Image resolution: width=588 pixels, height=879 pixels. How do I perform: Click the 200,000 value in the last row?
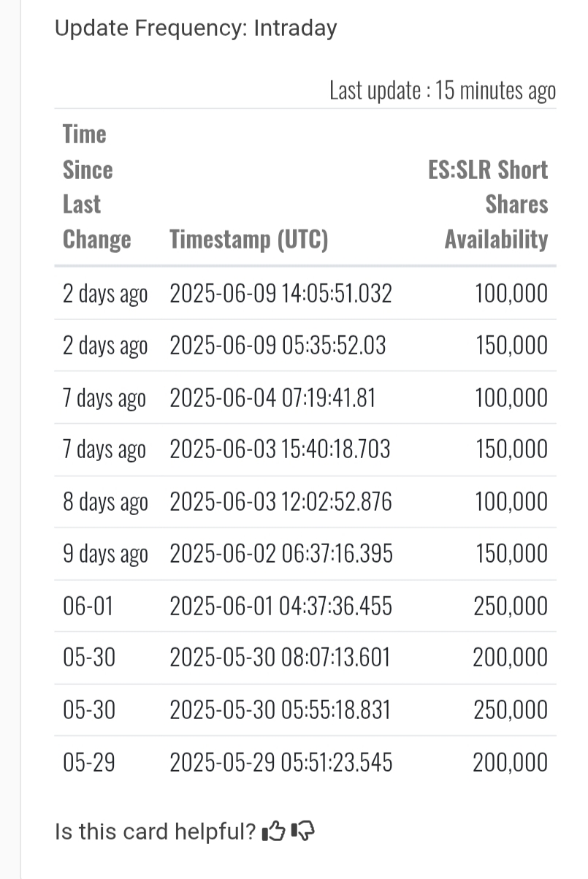click(x=511, y=763)
